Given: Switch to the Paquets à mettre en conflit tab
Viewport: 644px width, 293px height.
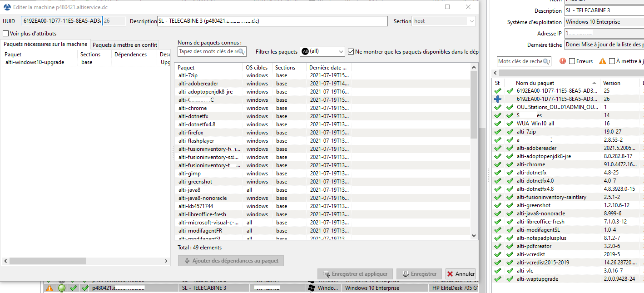Looking at the screenshot, I should 125,44.
